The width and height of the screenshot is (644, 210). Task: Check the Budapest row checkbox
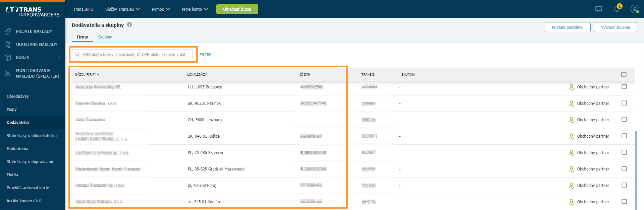tap(624, 86)
